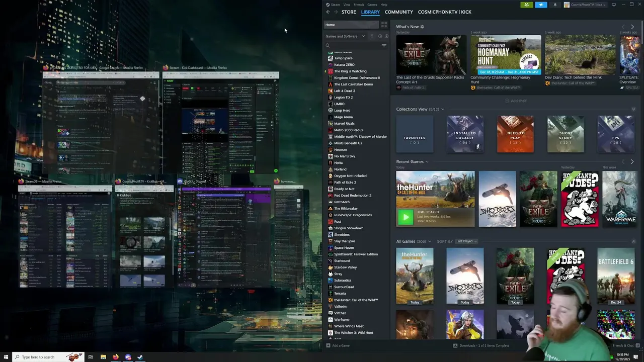644x362 pixels.
Task: Open Task View from the taskbar
Action: 91,357
